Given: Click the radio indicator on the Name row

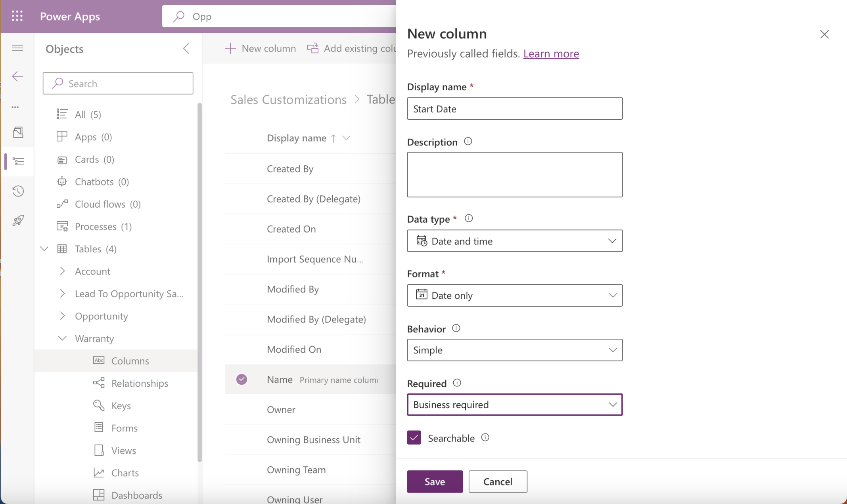Looking at the screenshot, I should pos(241,379).
